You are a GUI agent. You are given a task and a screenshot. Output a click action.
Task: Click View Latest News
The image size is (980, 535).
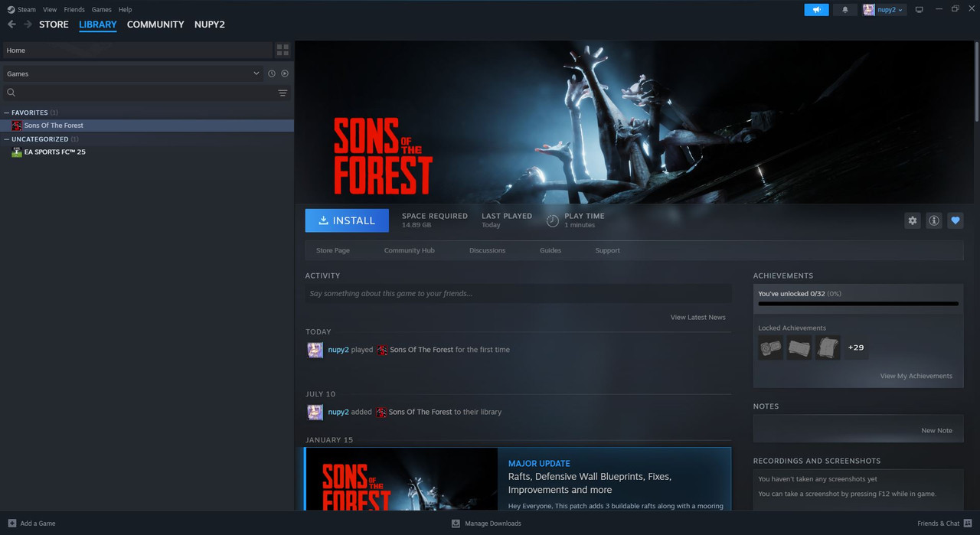click(x=698, y=317)
